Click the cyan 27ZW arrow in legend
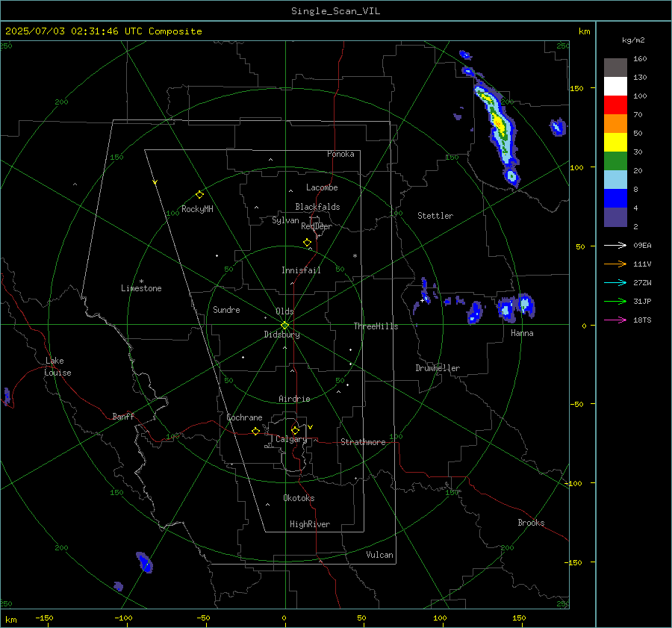Image resolution: width=672 pixels, height=628 pixels. (615, 282)
